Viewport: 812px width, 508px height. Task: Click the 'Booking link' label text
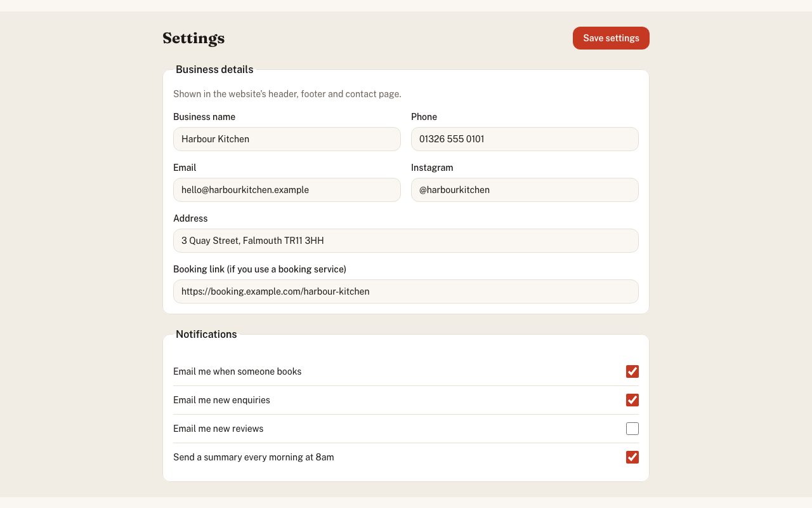point(259,269)
